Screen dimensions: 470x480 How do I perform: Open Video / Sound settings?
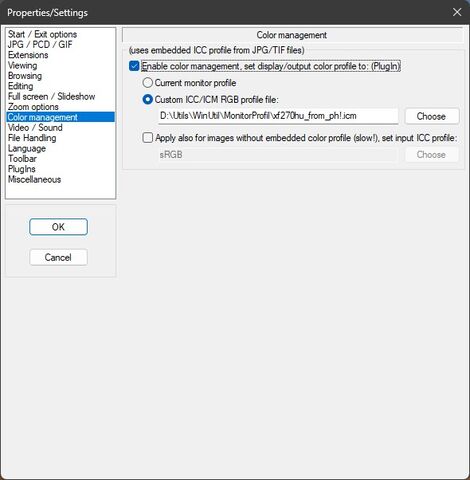pyautogui.click(x=35, y=127)
